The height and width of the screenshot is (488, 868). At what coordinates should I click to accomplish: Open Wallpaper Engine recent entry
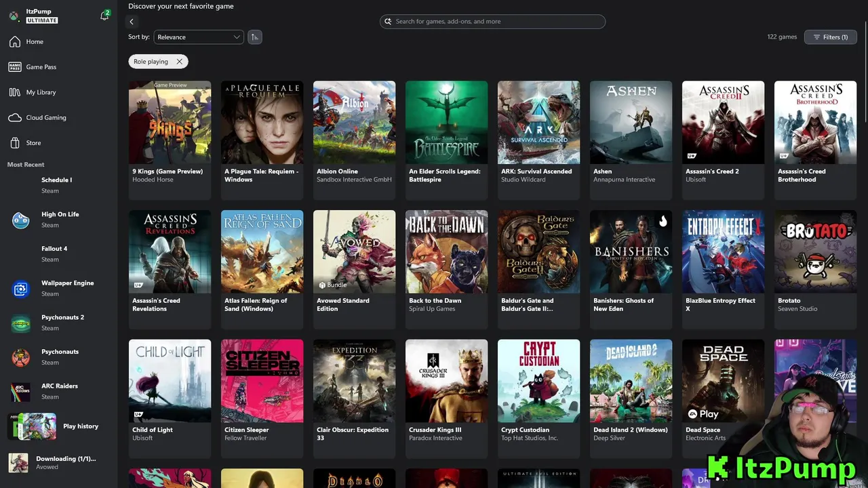pos(58,289)
